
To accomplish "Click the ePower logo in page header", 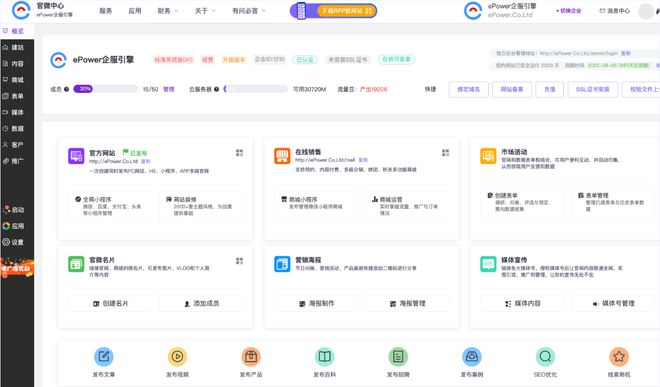I will [59, 60].
